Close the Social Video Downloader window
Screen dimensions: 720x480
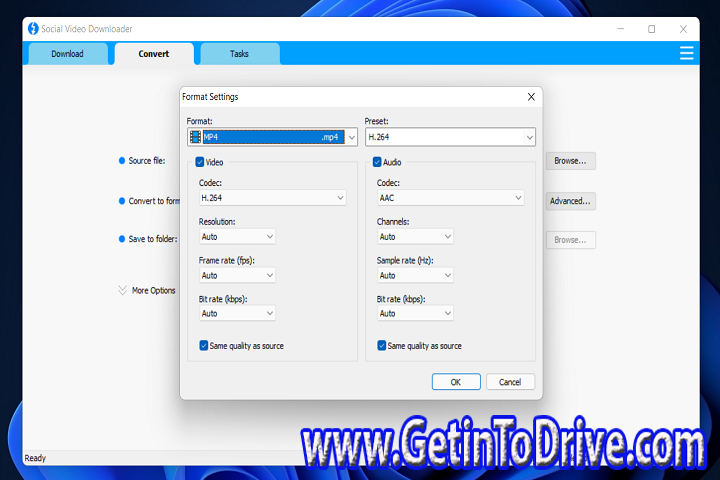pos(683,29)
